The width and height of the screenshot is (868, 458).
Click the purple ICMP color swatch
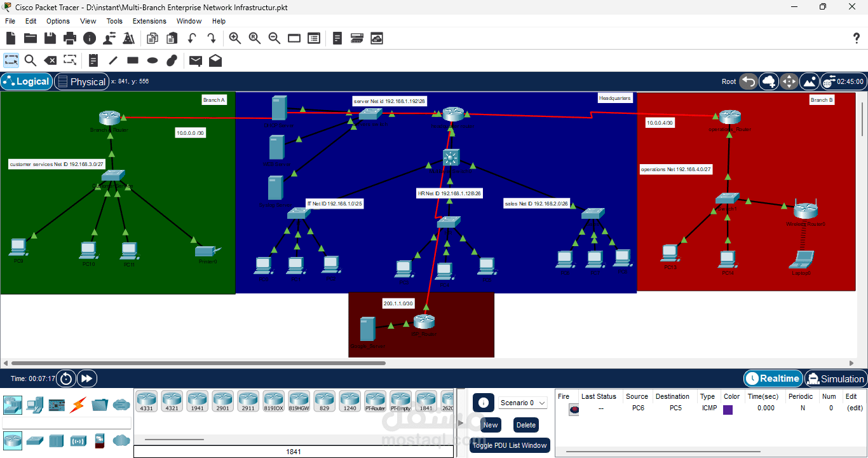tap(728, 408)
